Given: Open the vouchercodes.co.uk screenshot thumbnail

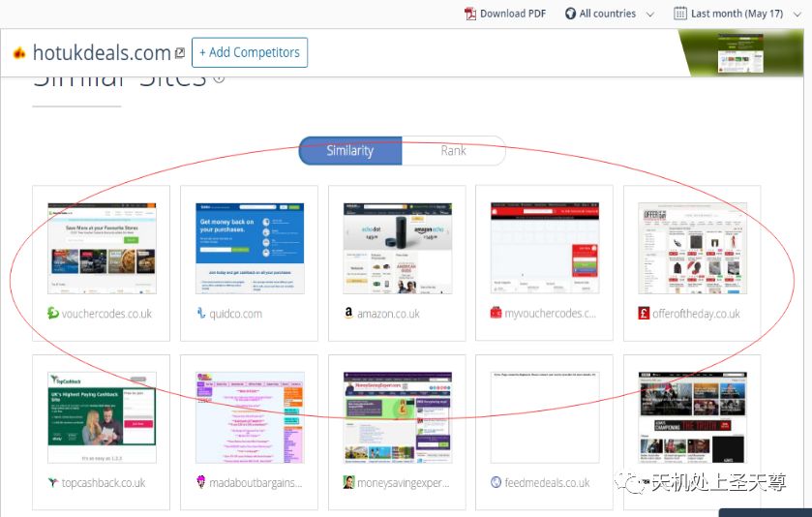Looking at the screenshot, I should [102, 248].
